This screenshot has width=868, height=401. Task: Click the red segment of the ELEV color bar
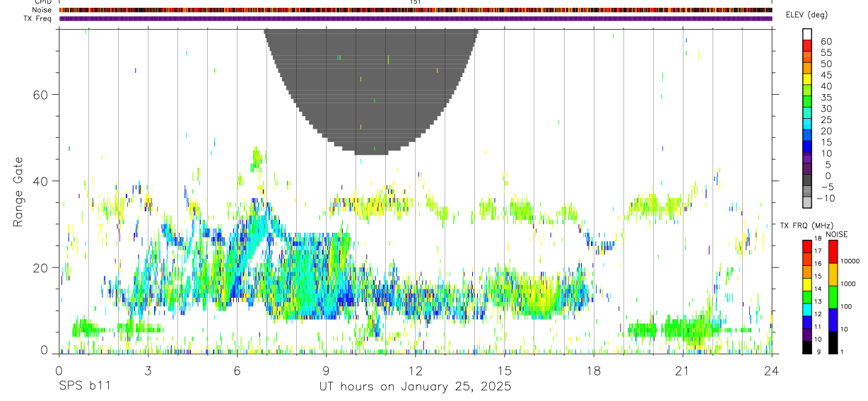tap(807, 45)
